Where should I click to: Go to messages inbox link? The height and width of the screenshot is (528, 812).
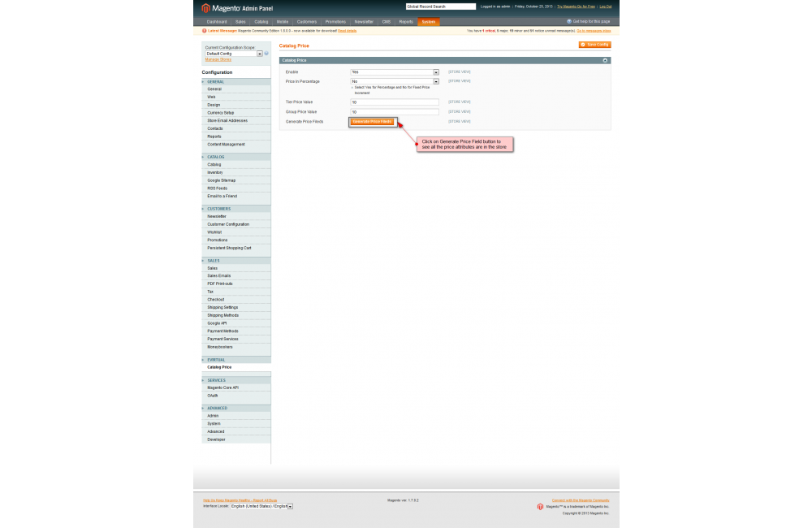tap(594, 31)
